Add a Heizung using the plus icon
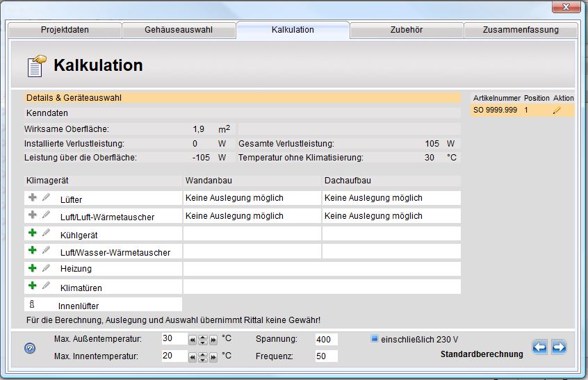The height and width of the screenshot is (380, 588). click(32, 267)
